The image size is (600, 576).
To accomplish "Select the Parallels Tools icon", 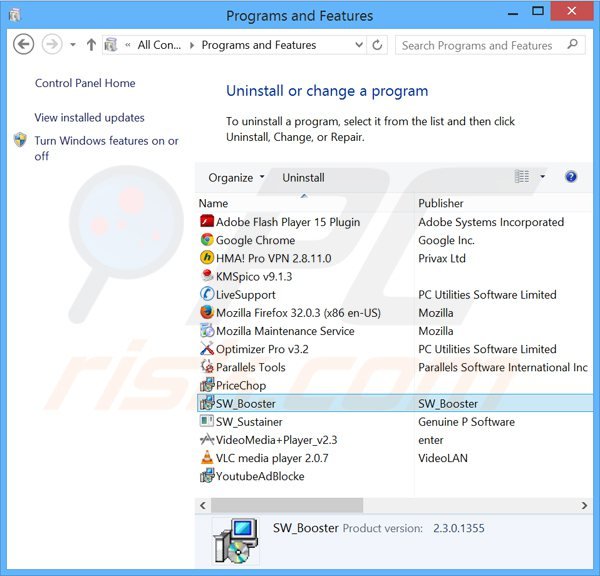I will pos(207,367).
